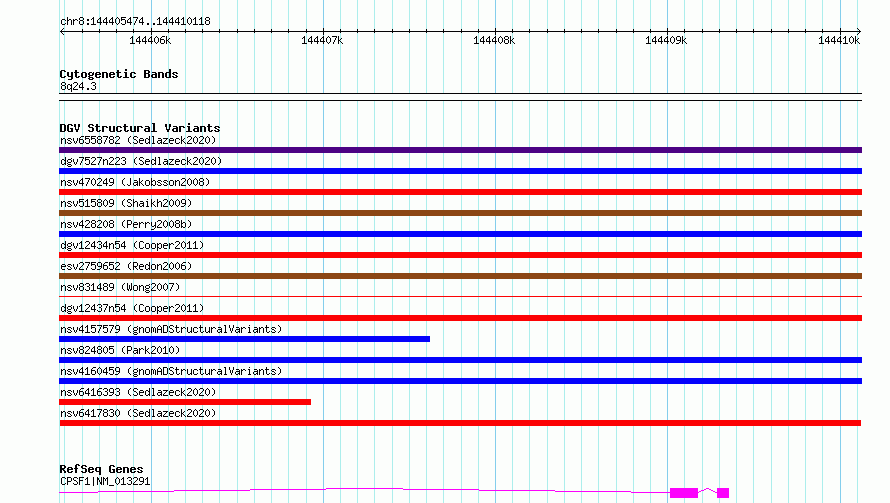
Task: Select the red dgv12434n54 variant bar
Action: [x=460, y=255]
